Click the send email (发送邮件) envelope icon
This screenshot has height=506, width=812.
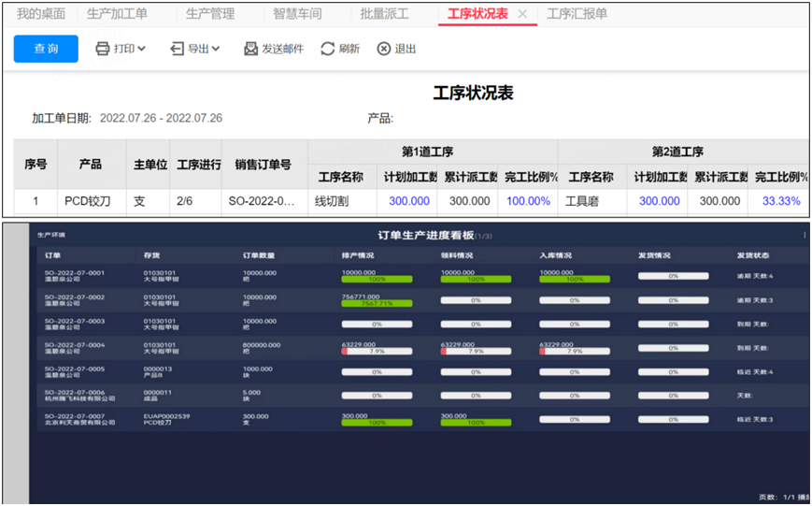pyautogui.click(x=250, y=49)
